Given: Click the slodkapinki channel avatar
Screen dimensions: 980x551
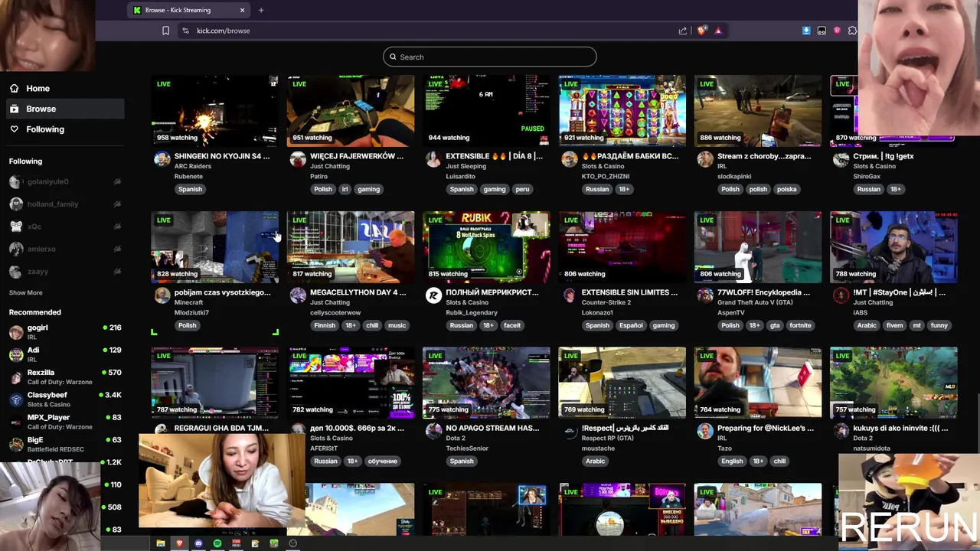Looking at the screenshot, I should pyautogui.click(x=705, y=159).
